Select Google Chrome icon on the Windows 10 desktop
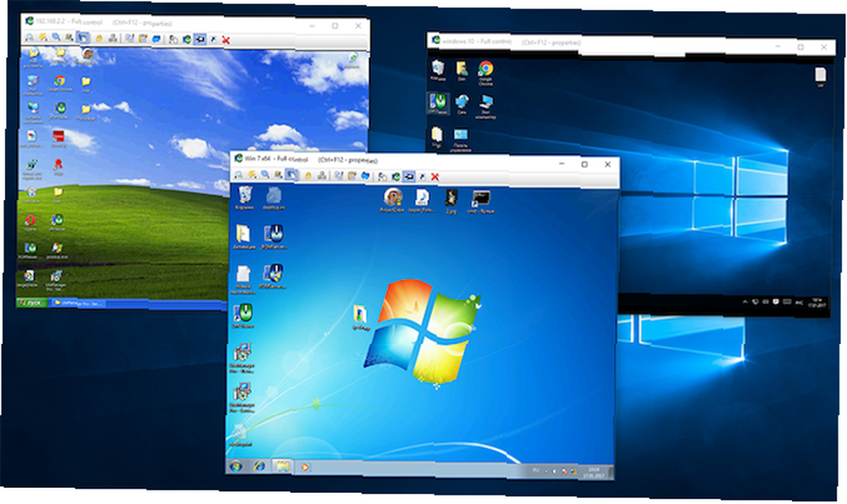Viewport: 847px width, 504px height. 485,73
